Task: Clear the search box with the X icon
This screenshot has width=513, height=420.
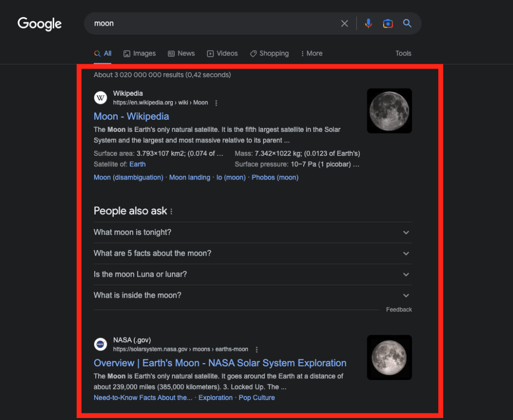Action: pos(344,24)
